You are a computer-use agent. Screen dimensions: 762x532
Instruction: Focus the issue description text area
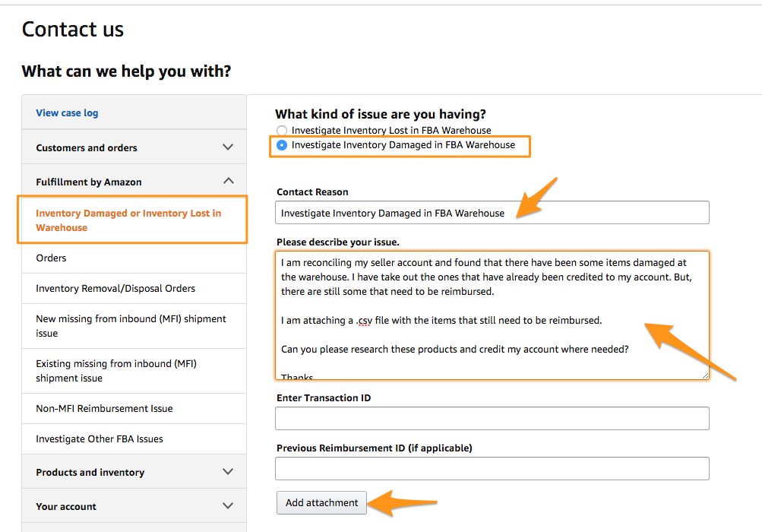[492, 315]
